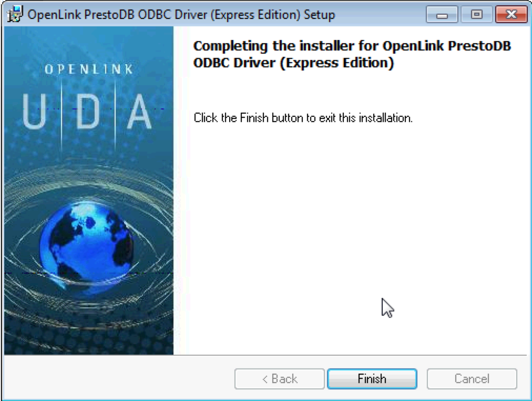
Task: Click the OPENLINK wordmark in the banner
Action: 89,69
